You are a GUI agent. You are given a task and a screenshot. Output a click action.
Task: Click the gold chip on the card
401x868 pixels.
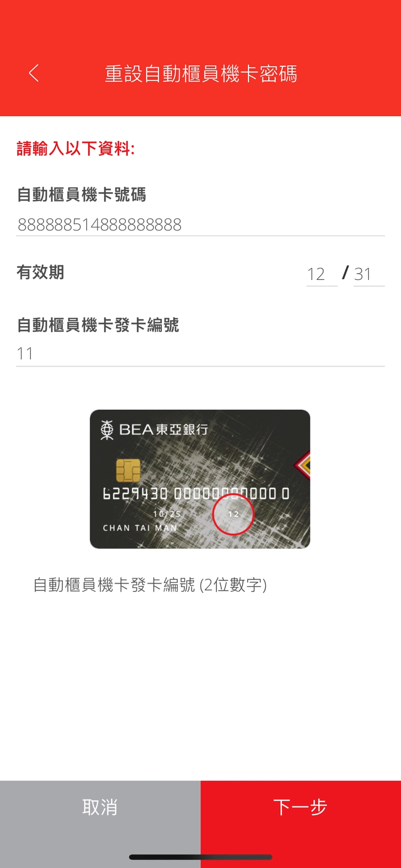tap(128, 470)
